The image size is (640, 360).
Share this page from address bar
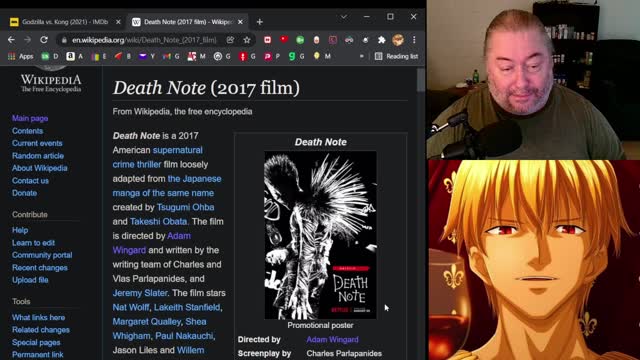coord(230,40)
